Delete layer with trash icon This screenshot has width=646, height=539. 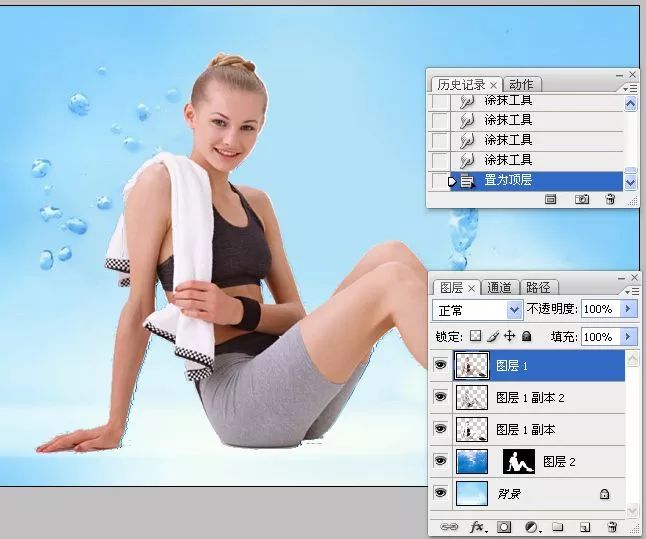[x=612, y=527]
